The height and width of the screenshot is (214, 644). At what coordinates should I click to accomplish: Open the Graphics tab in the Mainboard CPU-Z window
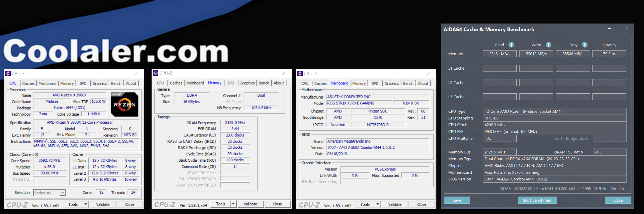point(392,83)
